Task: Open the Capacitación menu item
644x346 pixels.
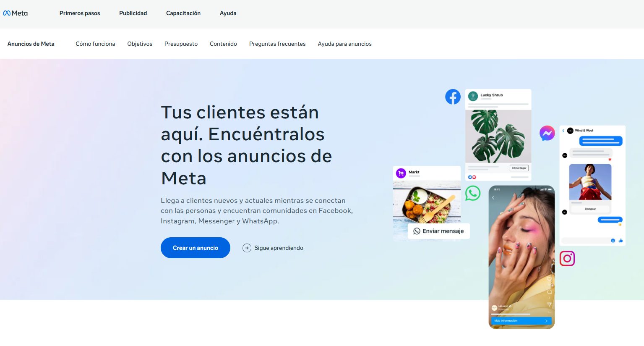Action: coord(183,13)
